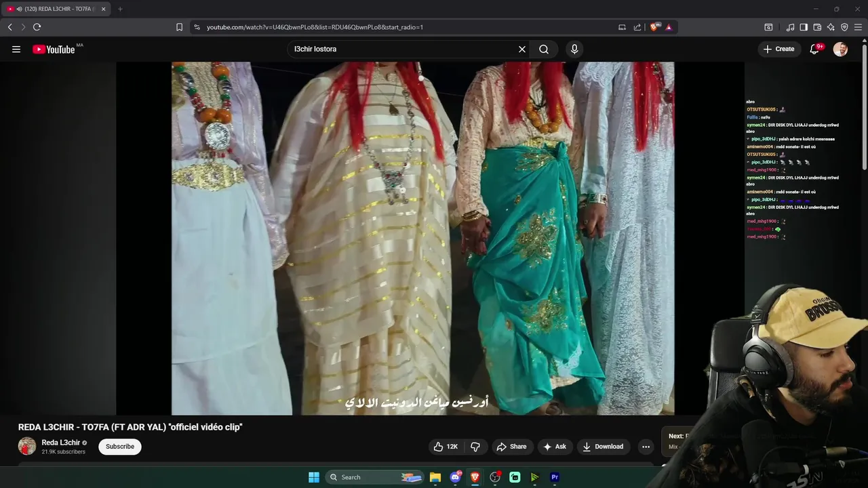Subscribe to the Reda L3chir channel
Viewport: 868px width, 488px height.
(120, 447)
